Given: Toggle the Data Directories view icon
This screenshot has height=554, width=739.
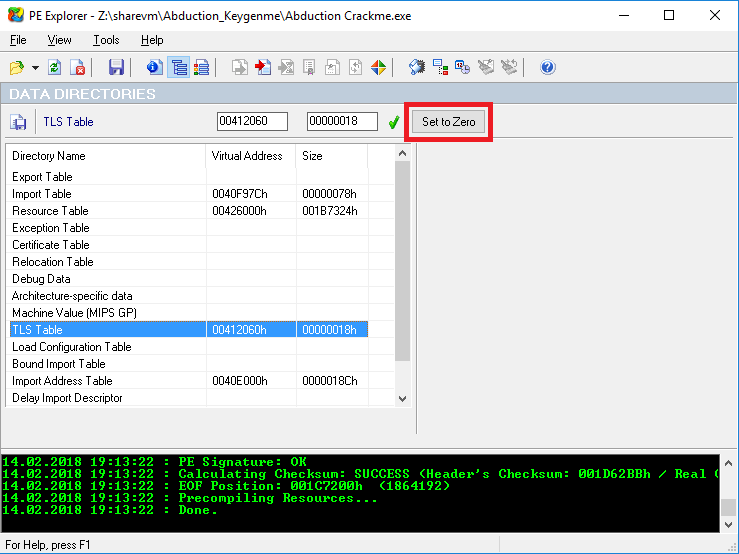Looking at the screenshot, I should (x=179, y=67).
